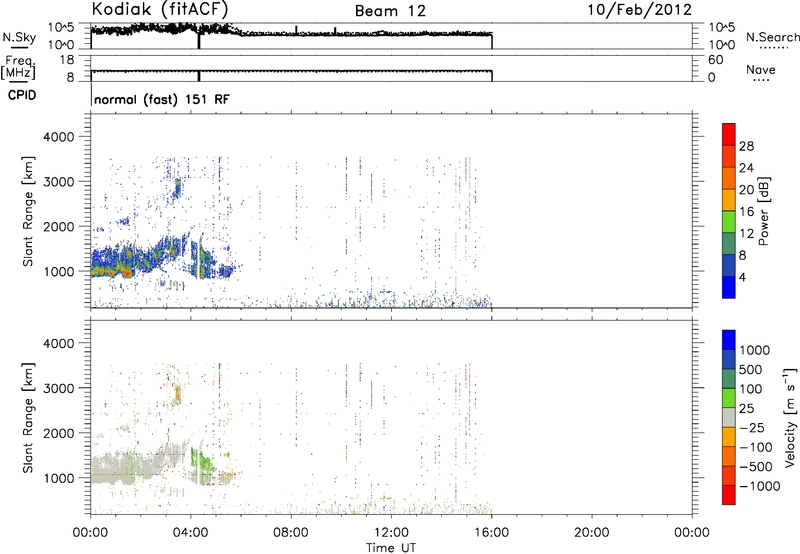The width and height of the screenshot is (800, 554).
Task: Click the '16:00' time axis tick label
Action: tap(491, 533)
